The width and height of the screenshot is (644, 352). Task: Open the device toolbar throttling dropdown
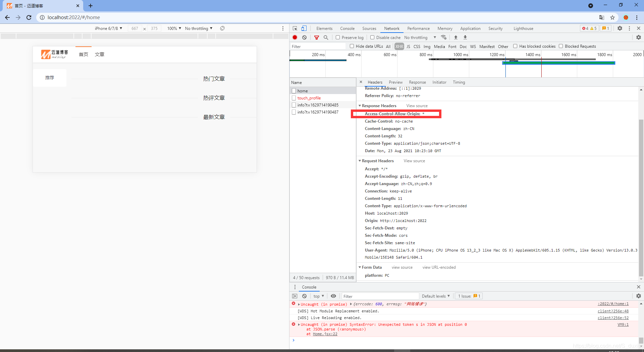[199, 29]
